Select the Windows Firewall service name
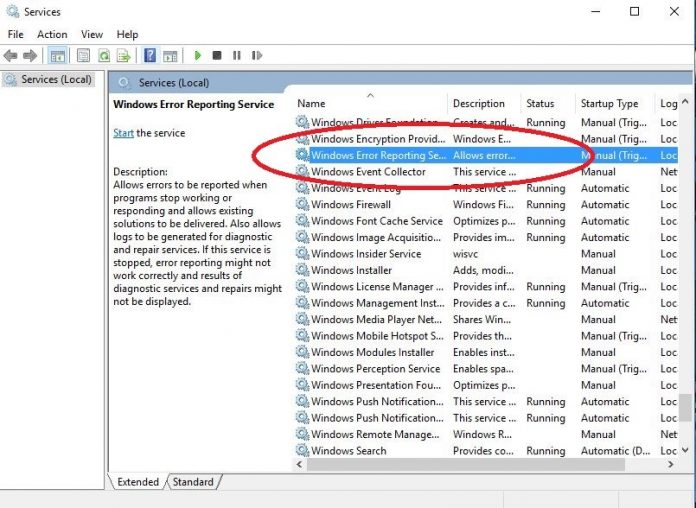This screenshot has height=508, width=696. point(351,205)
